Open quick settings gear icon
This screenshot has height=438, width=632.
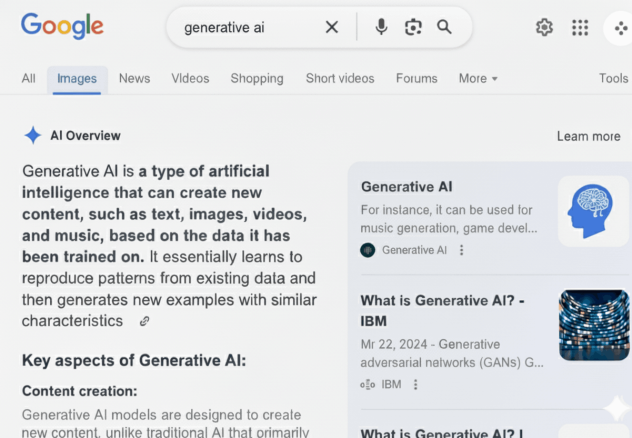click(x=544, y=27)
